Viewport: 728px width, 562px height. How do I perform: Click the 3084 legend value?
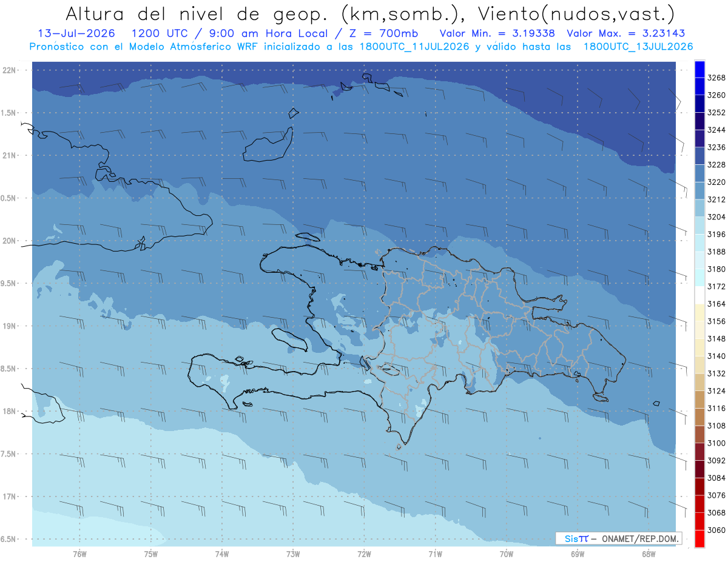716,478
